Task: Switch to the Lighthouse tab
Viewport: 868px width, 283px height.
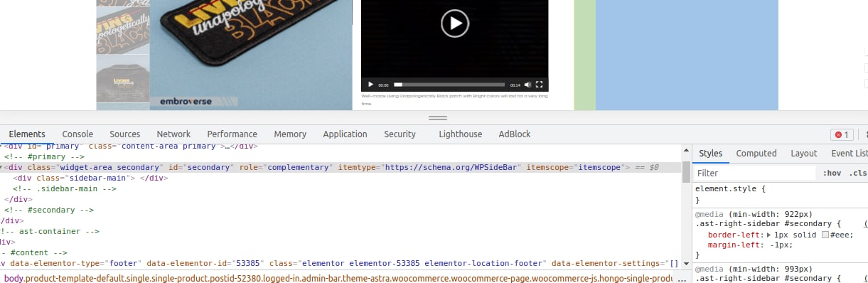Action: pos(461,134)
